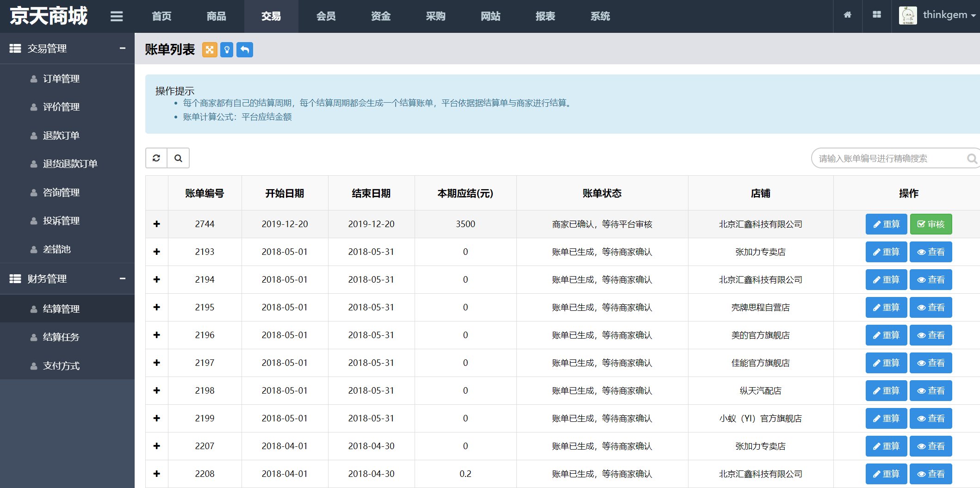Click 重算 for bill 2199
This screenshot has height=488, width=980.
pos(887,418)
